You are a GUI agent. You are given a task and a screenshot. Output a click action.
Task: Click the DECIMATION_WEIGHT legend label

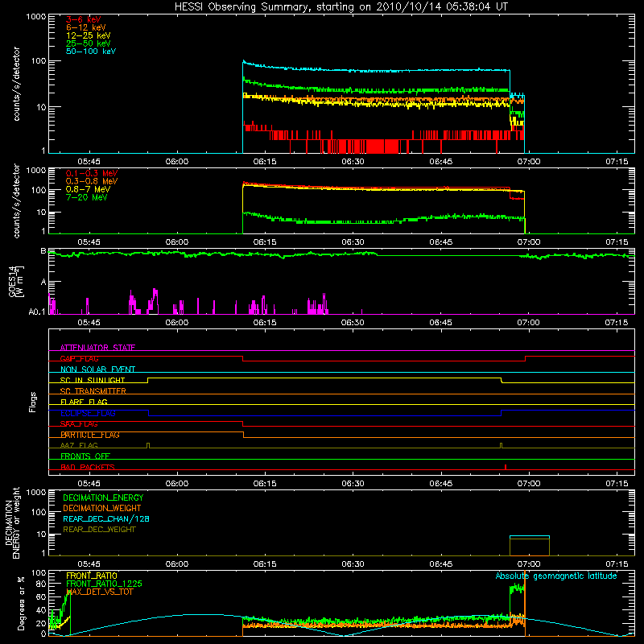point(102,508)
